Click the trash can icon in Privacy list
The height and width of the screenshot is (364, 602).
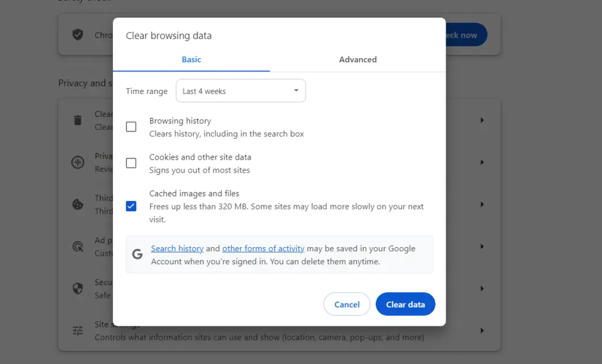pyautogui.click(x=78, y=120)
